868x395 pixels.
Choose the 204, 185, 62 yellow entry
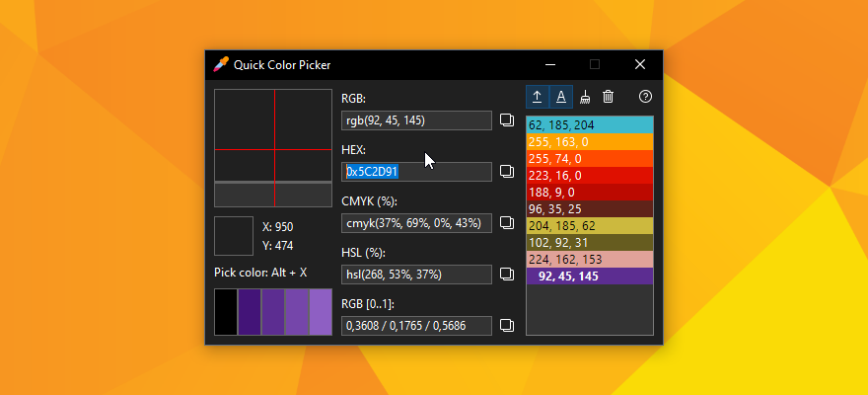[x=589, y=226]
